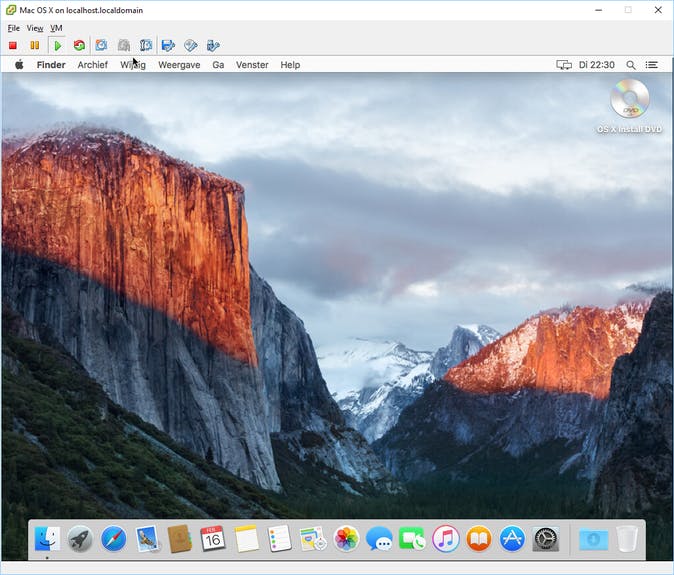Open the App Store in Dock
674x575 pixels.
point(512,538)
